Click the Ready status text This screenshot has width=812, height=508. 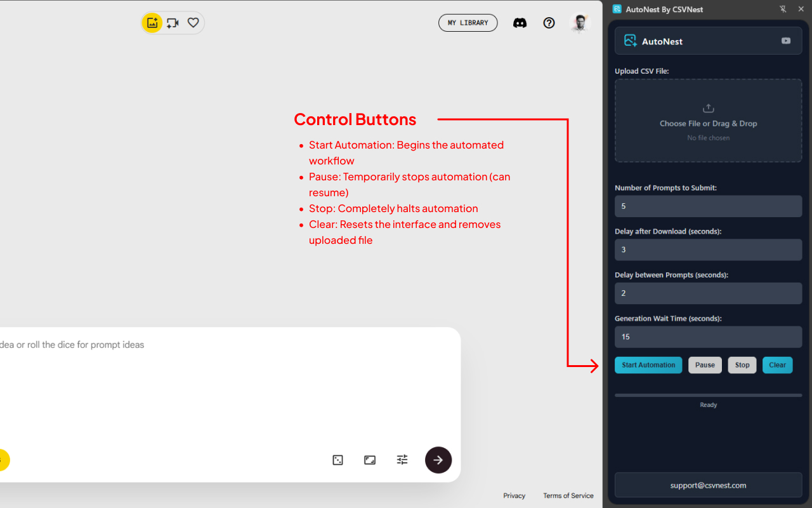(x=709, y=405)
